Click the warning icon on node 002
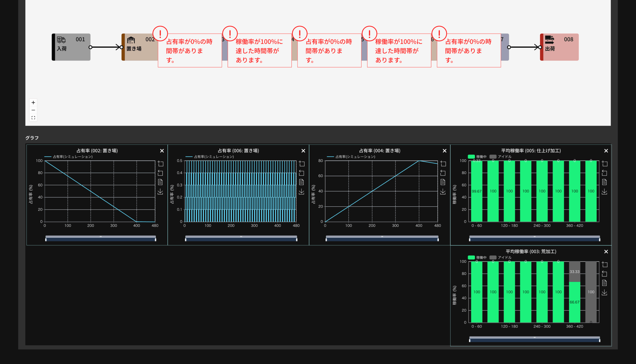Screen dimensions: 636x364 coord(160,34)
